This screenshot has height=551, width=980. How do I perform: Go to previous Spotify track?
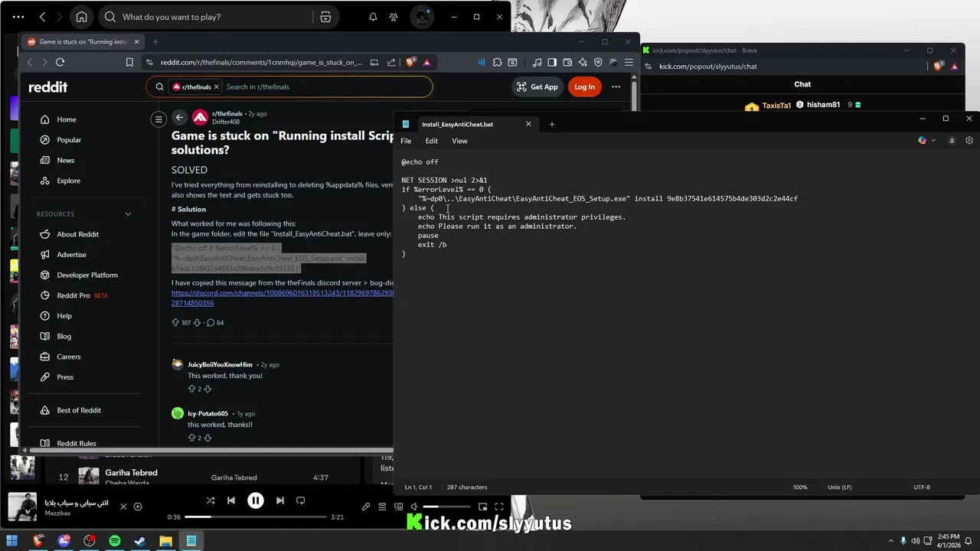231,500
